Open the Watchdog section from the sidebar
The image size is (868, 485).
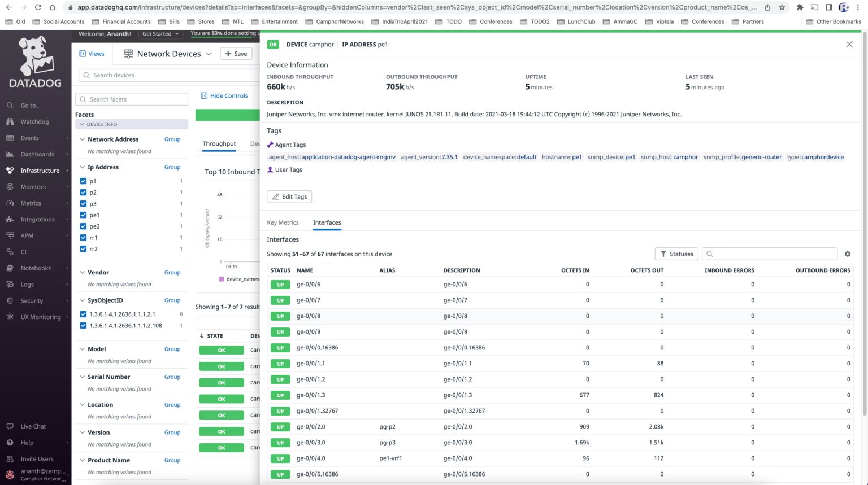click(34, 121)
